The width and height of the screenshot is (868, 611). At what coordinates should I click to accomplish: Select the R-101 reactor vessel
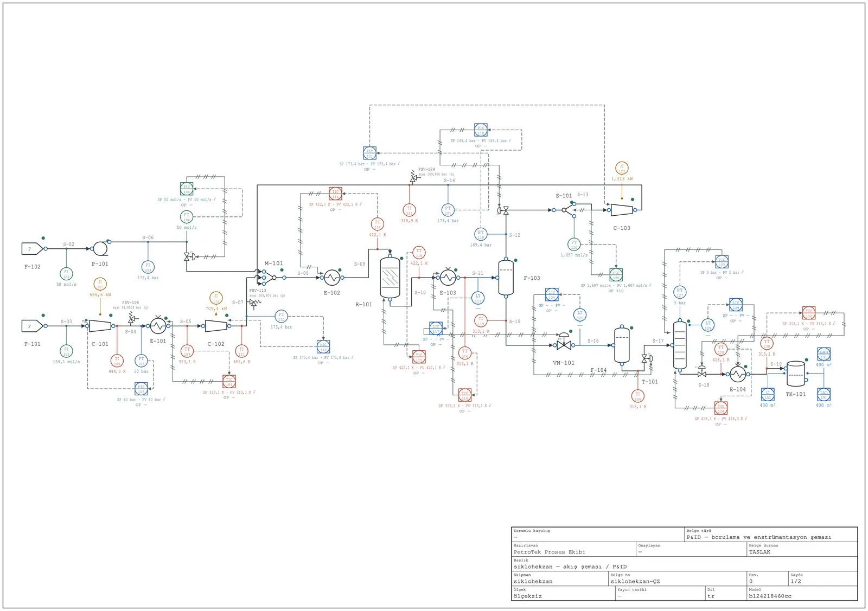click(x=390, y=278)
